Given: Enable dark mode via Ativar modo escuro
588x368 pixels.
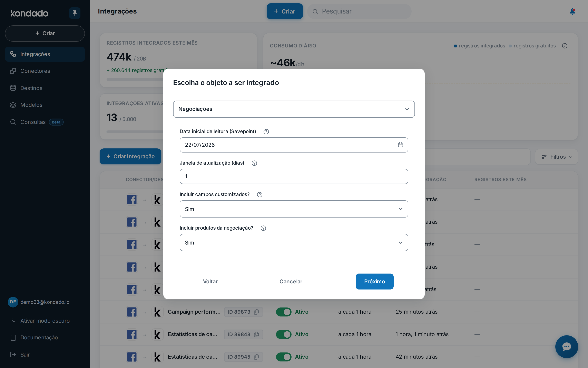Looking at the screenshot, I should pyautogui.click(x=45, y=321).
